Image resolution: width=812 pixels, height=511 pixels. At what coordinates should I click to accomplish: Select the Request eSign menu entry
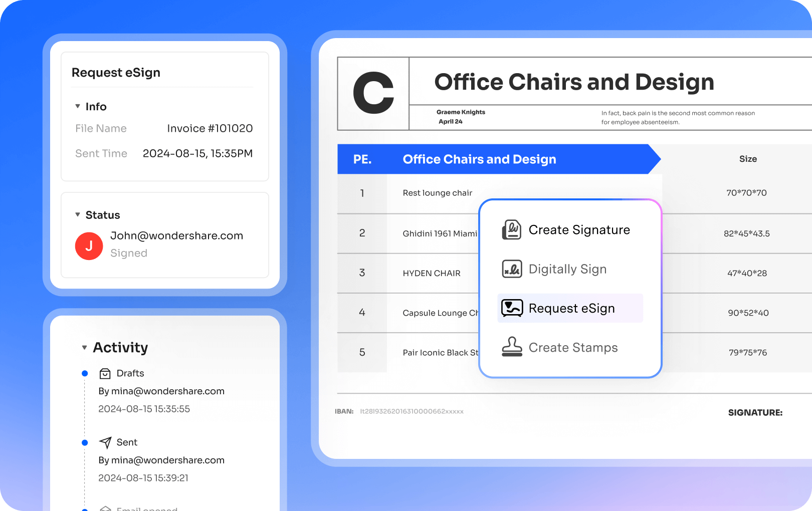click(x=570, y=308)
